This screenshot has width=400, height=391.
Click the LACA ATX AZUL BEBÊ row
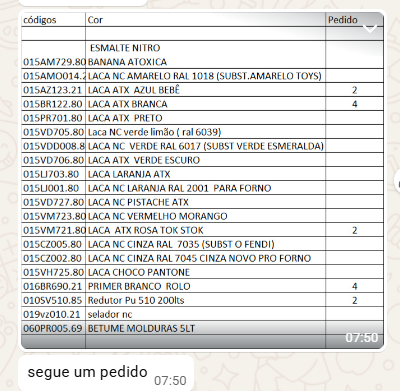coord(202,90)
